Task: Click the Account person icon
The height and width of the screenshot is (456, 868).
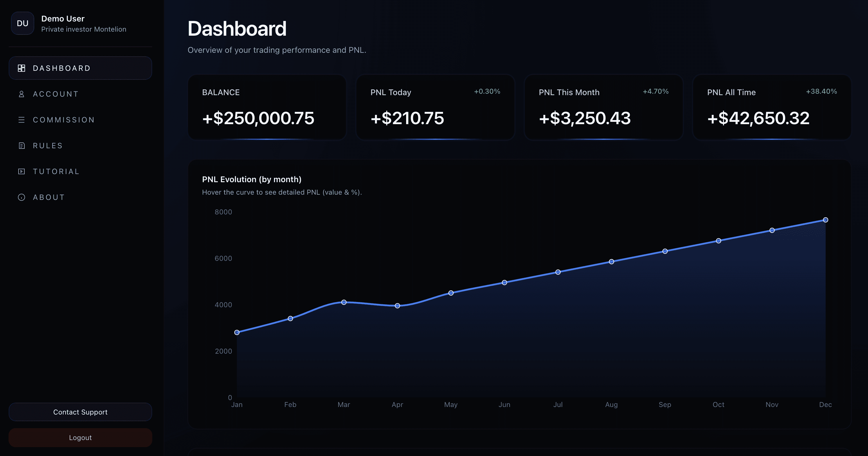Action: coord(21,94)
